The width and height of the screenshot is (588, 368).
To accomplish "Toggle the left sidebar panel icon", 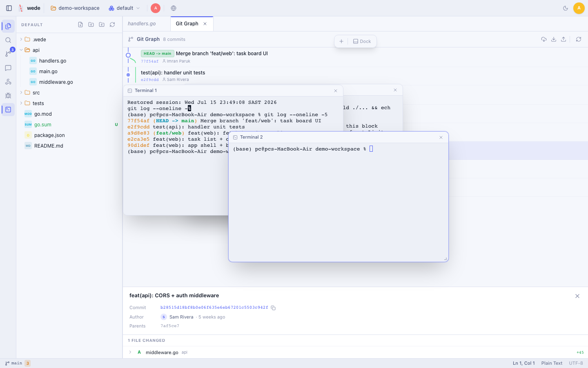I will coord(9,8).
